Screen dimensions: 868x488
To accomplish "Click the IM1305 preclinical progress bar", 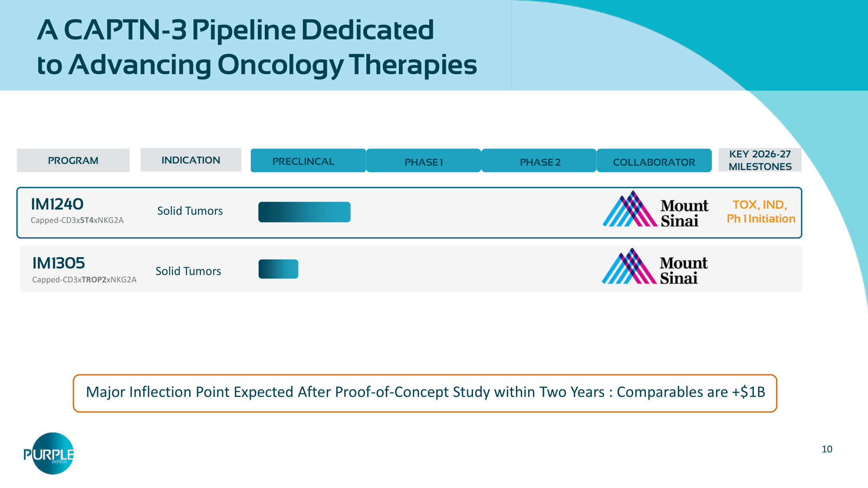I will (x=278, y=269).
